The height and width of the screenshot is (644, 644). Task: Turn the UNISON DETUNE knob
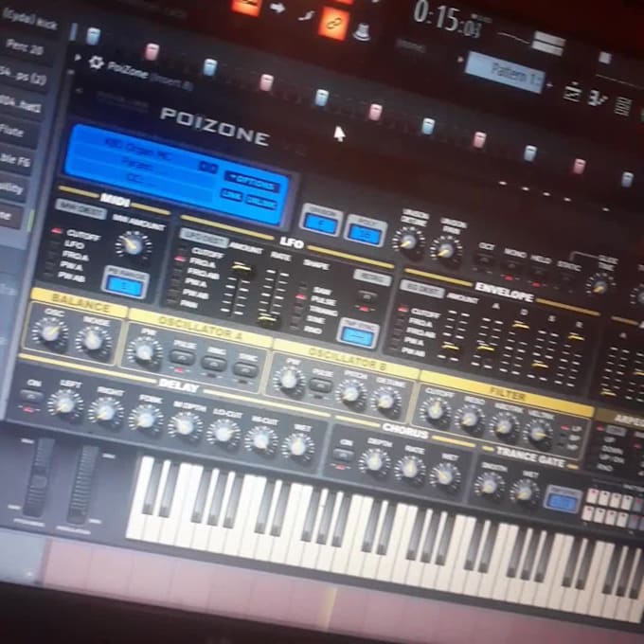tap(408, 241)
